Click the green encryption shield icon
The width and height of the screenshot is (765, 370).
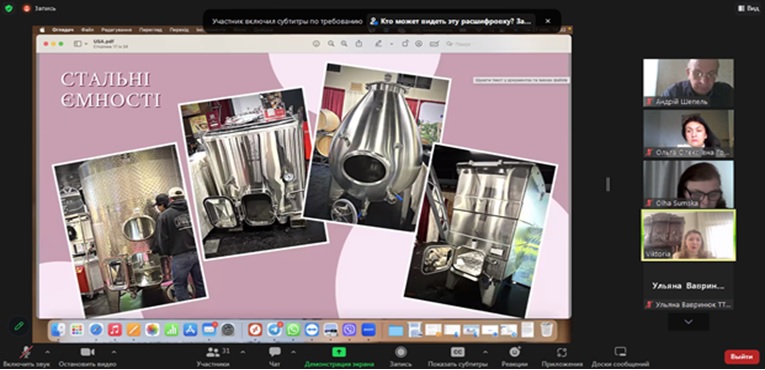pos(8,8)
